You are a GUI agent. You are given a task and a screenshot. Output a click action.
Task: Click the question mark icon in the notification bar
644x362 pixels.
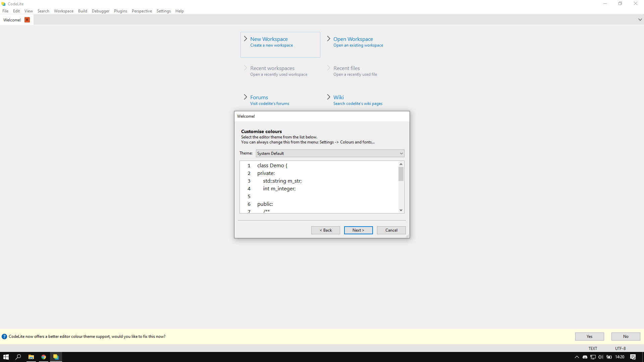point(4,336)
